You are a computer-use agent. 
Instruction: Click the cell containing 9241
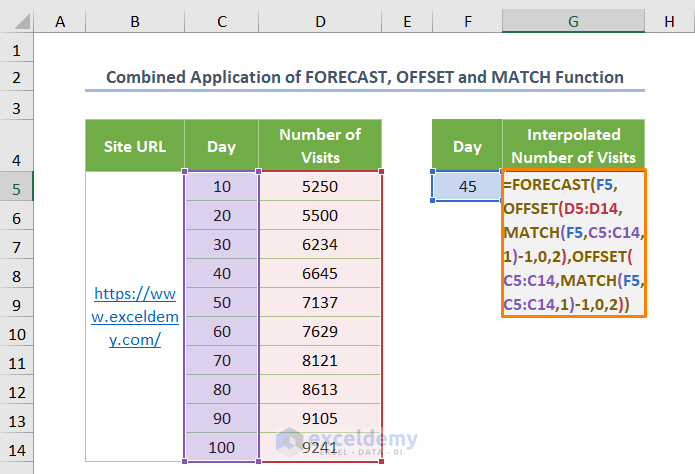(x=319, y=447)
